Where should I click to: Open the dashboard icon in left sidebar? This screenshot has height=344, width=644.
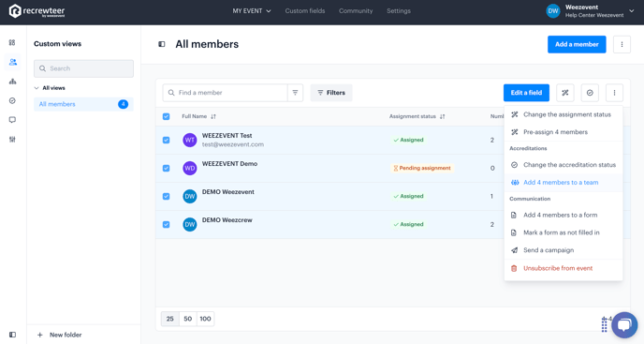[12, 42]
